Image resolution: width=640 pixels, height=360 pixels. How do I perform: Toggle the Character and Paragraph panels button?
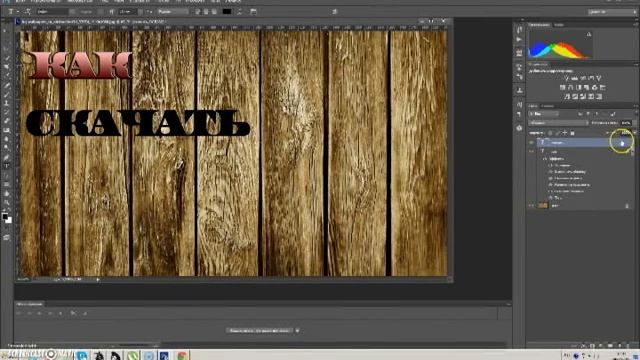click(x=253, y=12)
